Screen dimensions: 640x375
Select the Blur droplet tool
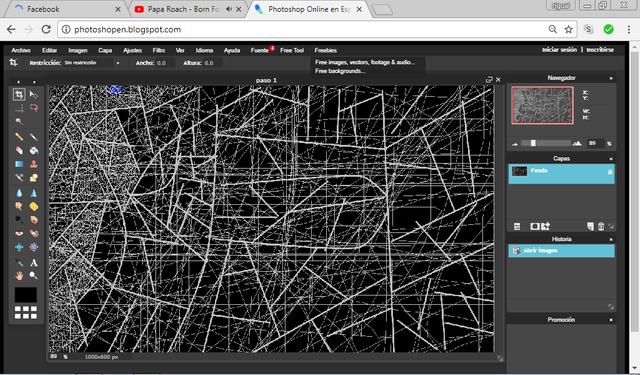click(x=19, y=193)
